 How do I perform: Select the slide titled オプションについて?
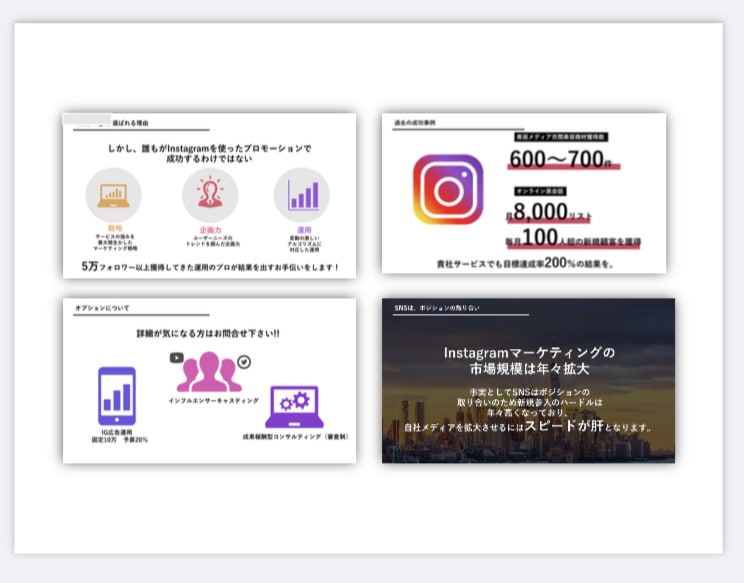(209, 380)
